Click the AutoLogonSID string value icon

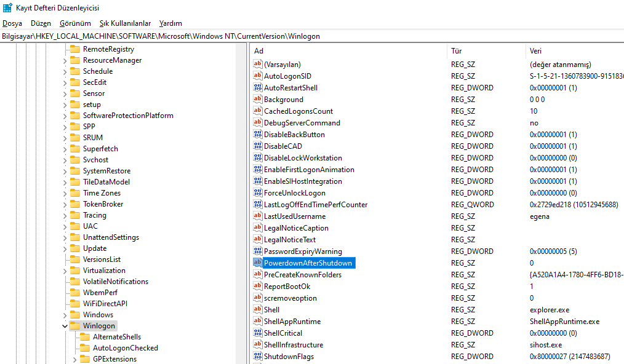coord(257,76)
